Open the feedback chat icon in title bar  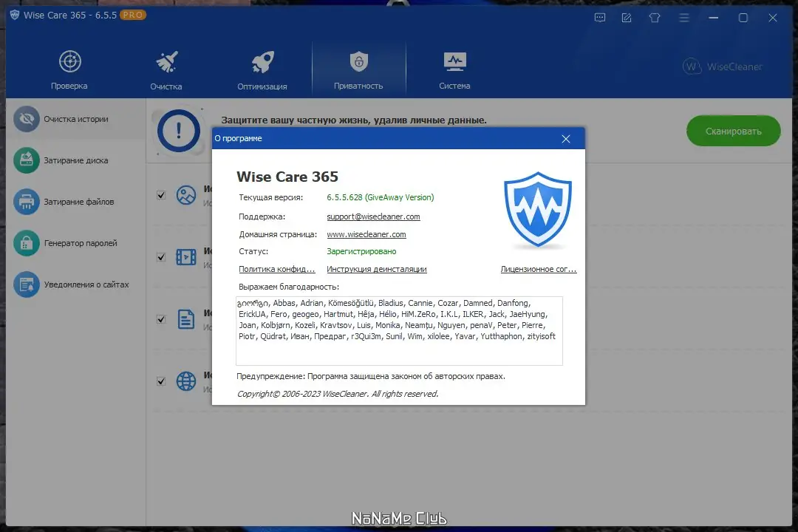tap(600, 18)
